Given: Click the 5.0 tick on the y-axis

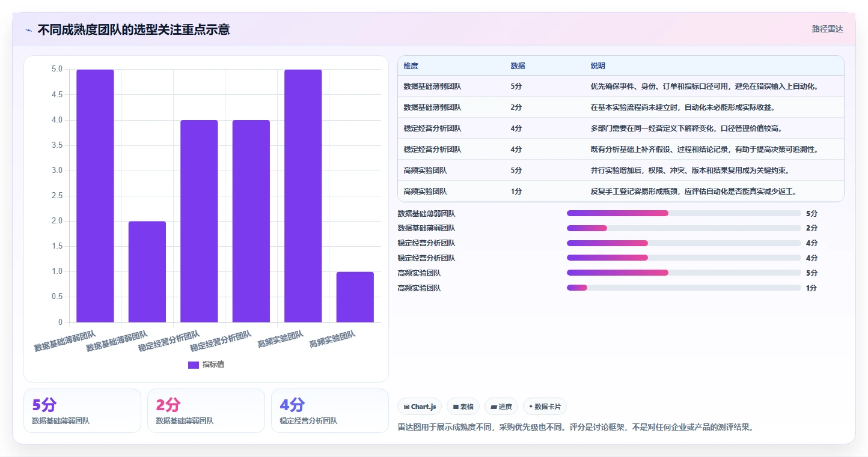Looking at the screenshot, I should point(57,69).
